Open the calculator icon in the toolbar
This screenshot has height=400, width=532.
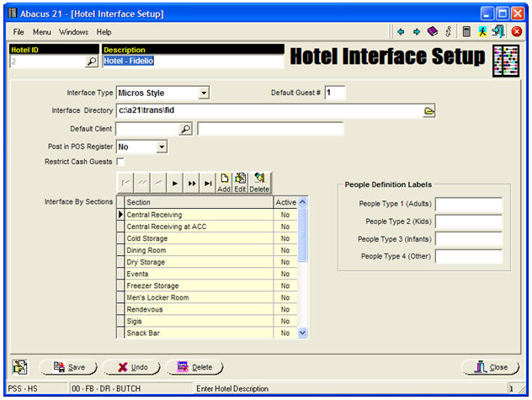(x=465, y=32)
